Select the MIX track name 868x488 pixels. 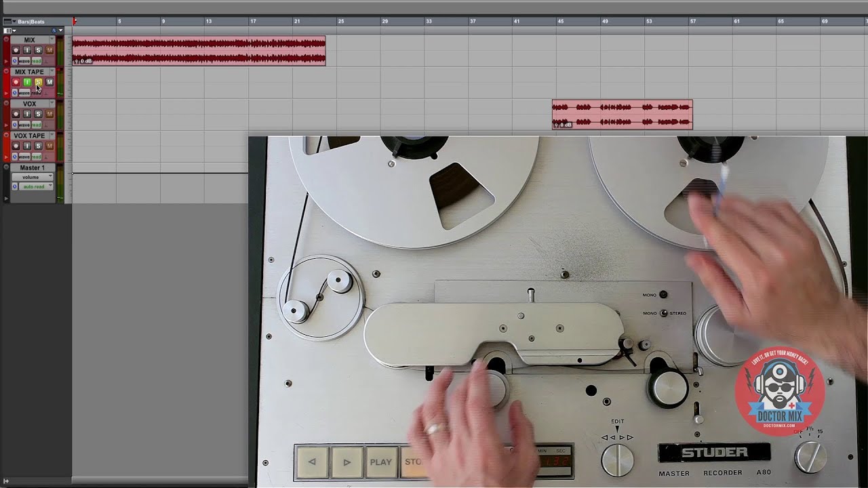[x=29, y=39]
